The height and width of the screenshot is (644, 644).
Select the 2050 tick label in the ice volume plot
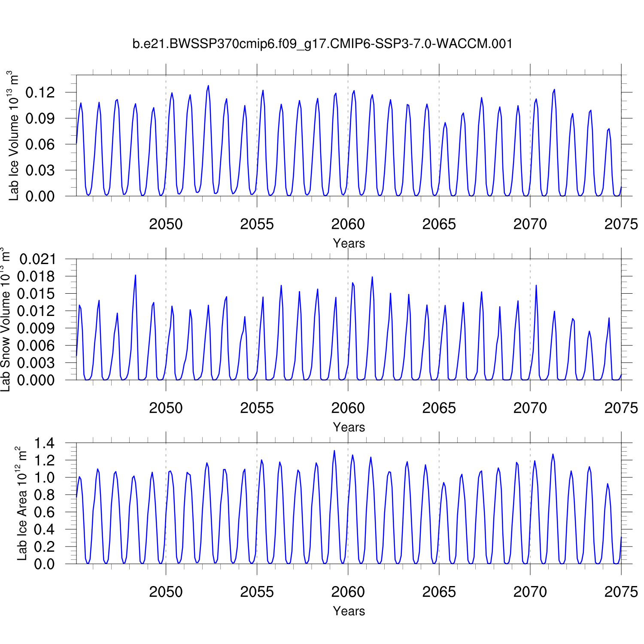(166, 224)
